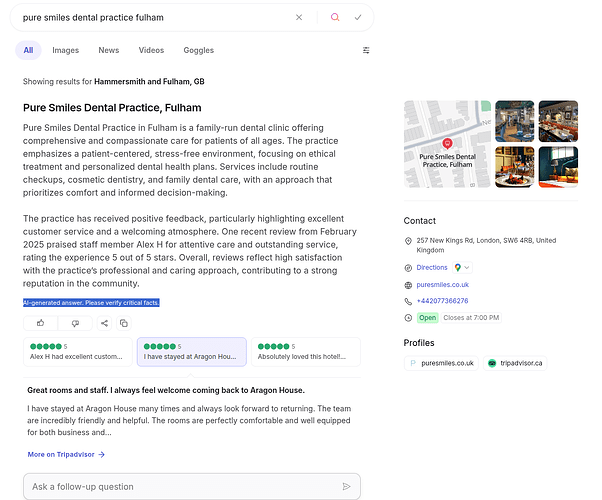This screenshot has width=602, height=500.
Task: Click the magnifier search icon
Action: 335,17
